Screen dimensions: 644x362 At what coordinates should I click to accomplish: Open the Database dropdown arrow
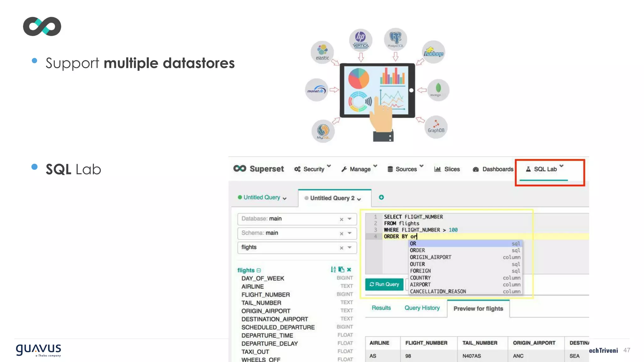pos(350,219)
